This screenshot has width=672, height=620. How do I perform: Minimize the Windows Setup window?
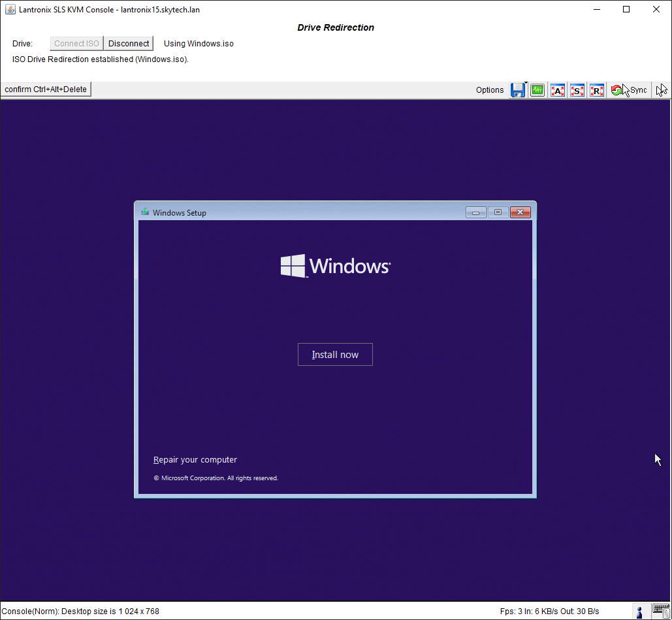pyautogui.click(x=476, y=212)
